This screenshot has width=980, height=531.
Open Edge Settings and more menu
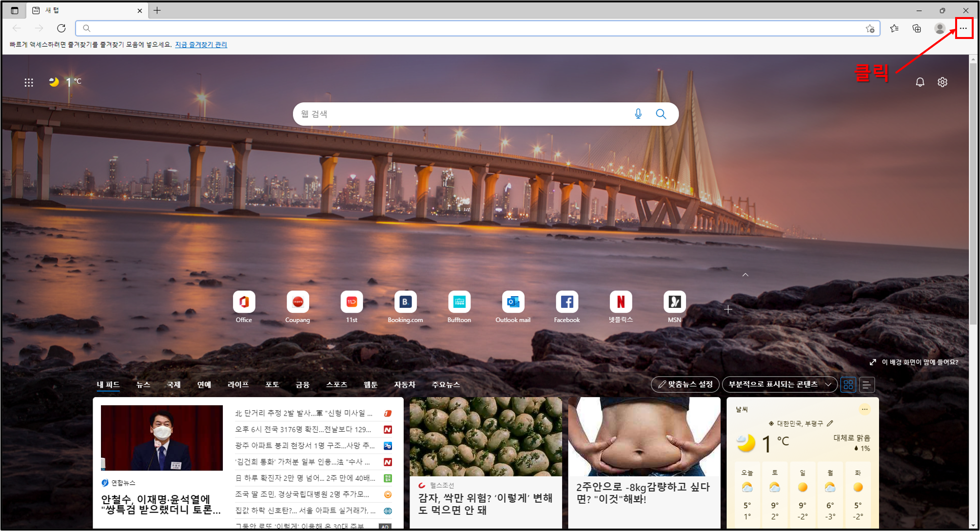(963, 28)
